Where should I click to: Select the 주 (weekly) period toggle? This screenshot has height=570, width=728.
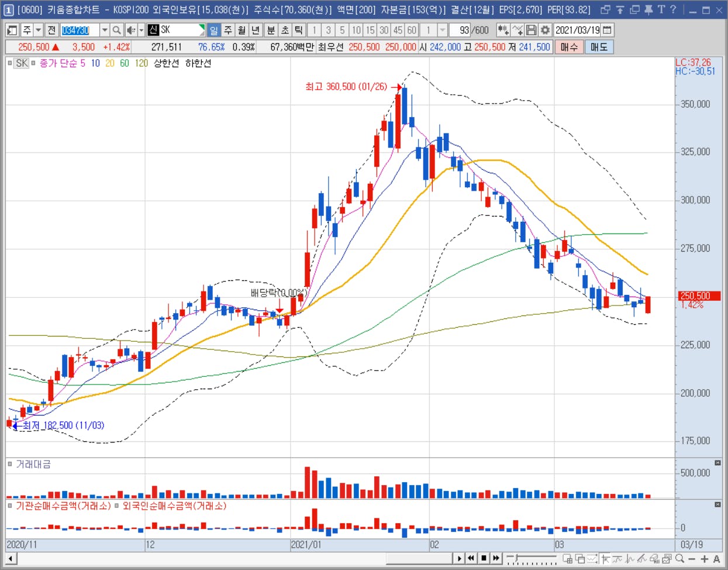click(228, 30)
